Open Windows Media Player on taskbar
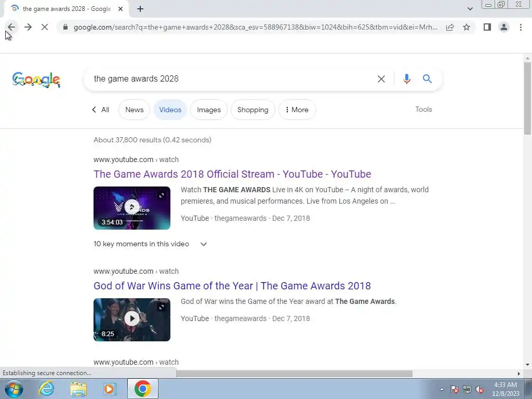The height and width of the screenshot is (399, 532). click(110, 389)
